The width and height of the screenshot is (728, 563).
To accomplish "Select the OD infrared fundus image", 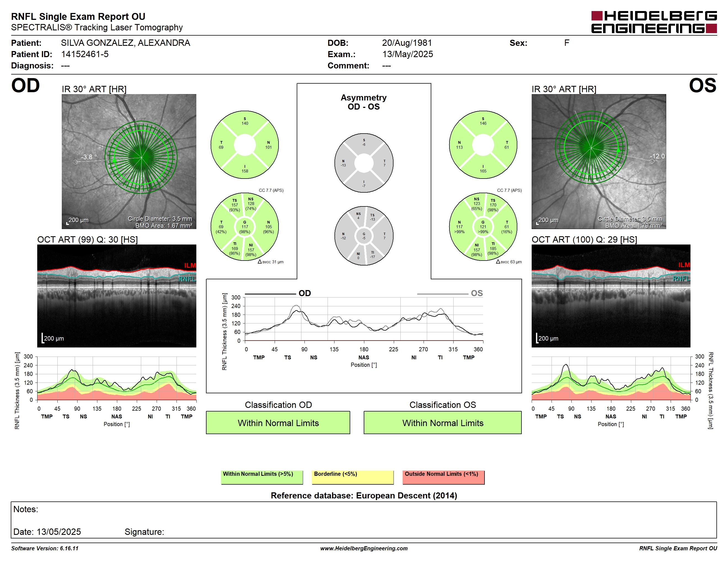I will pos(129,161).
